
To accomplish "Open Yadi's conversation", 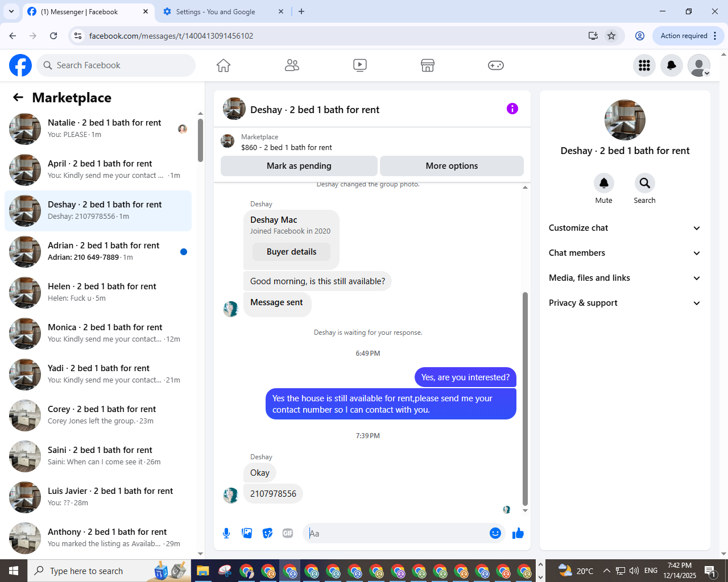I will tap(98, 375).
